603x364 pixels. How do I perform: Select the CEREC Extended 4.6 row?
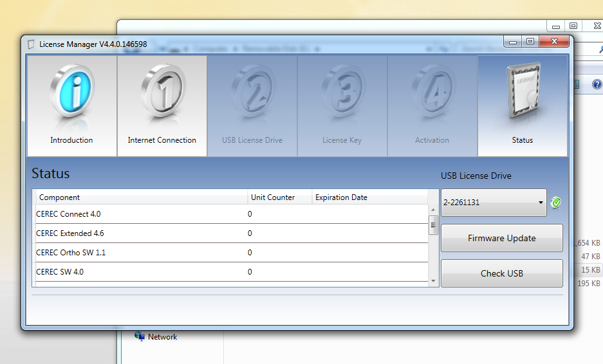232,233
